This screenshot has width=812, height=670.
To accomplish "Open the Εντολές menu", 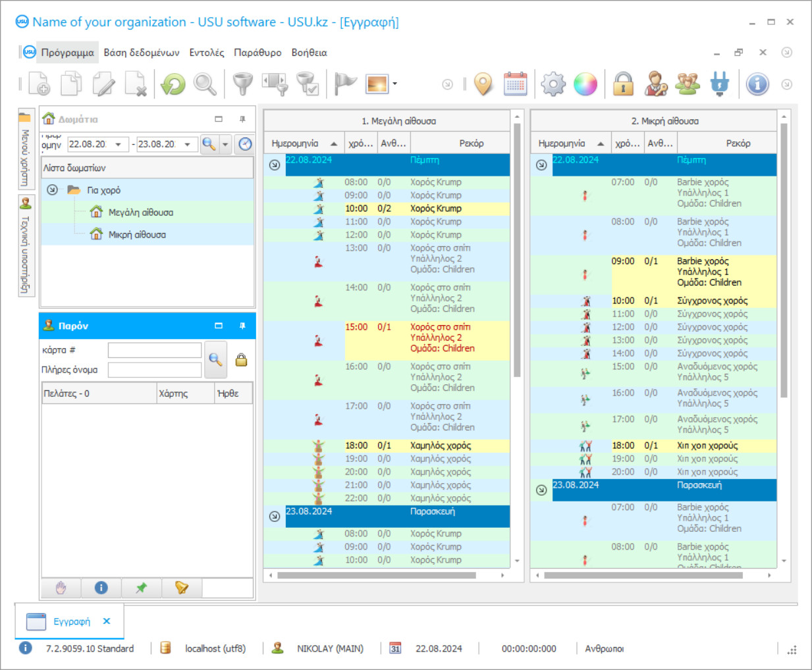I will 207,53.
